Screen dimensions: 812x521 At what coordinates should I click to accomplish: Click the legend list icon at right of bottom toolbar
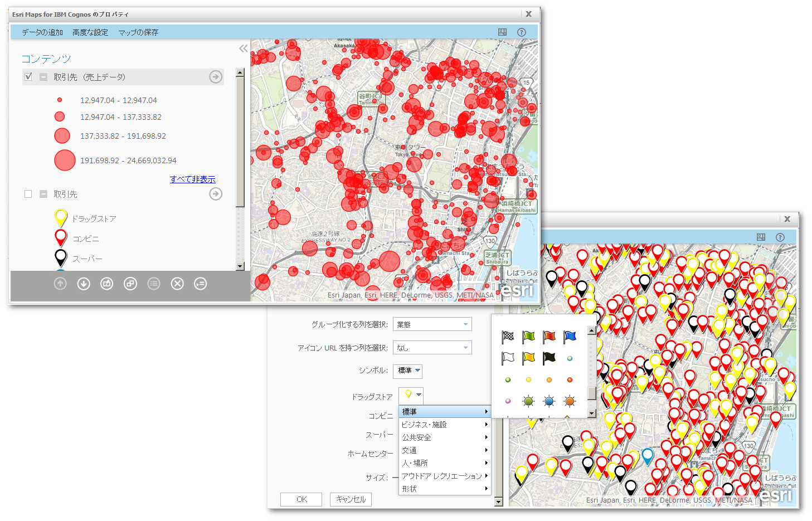[x=201, y=284]
